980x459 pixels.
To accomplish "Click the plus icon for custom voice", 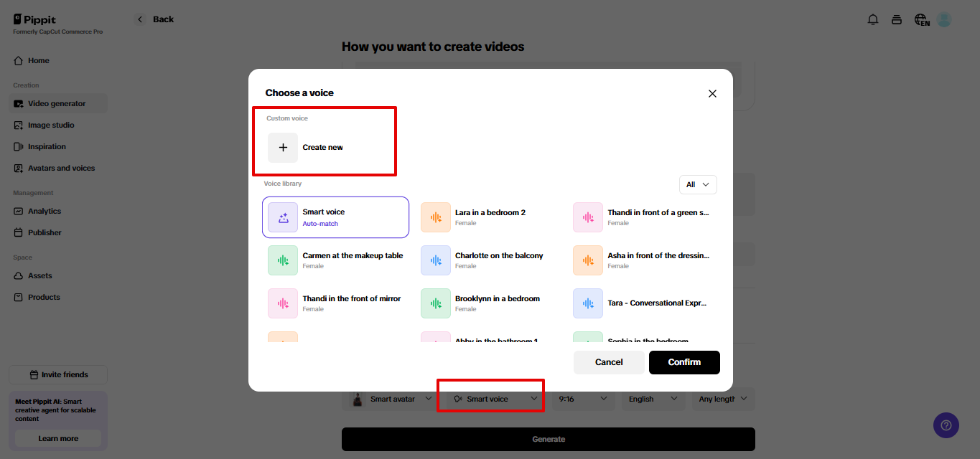I will coord(283,148).
